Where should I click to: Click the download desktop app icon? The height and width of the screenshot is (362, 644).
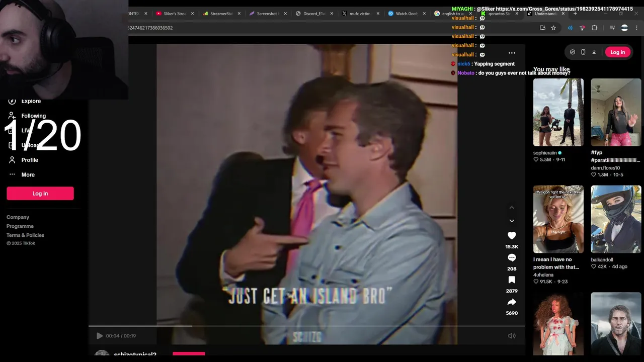(x=594, y=52)
